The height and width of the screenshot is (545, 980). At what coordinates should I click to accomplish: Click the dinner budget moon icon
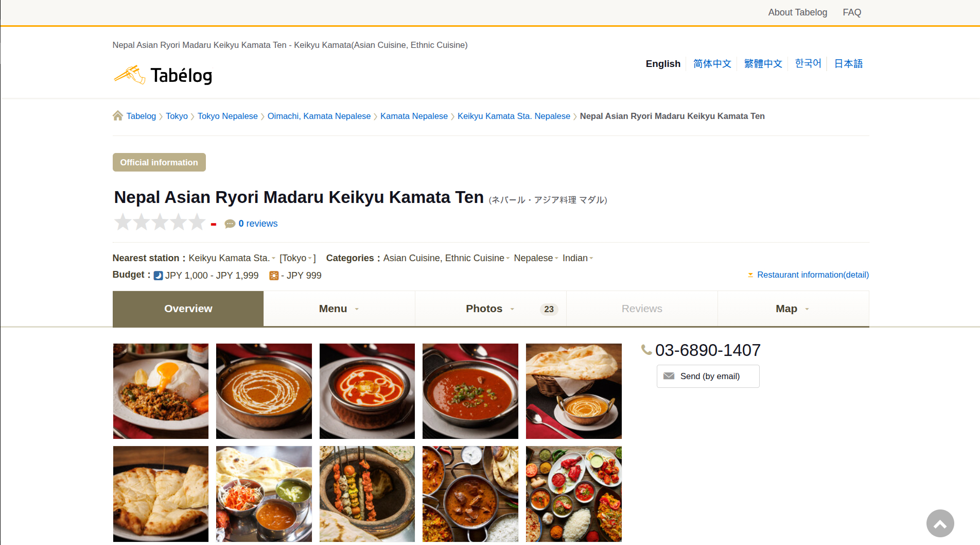pyautogui.click(x=159, y=276)
